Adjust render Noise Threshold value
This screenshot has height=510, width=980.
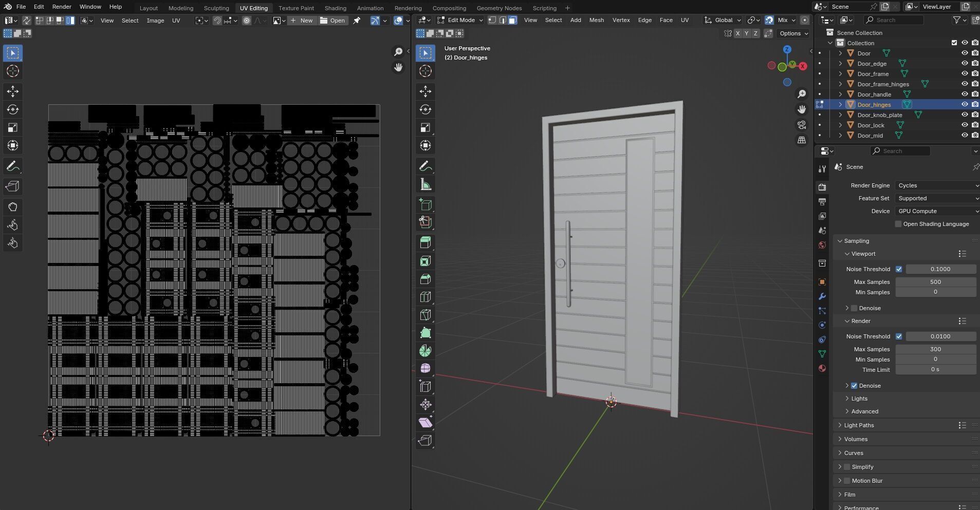click(940, 336)
